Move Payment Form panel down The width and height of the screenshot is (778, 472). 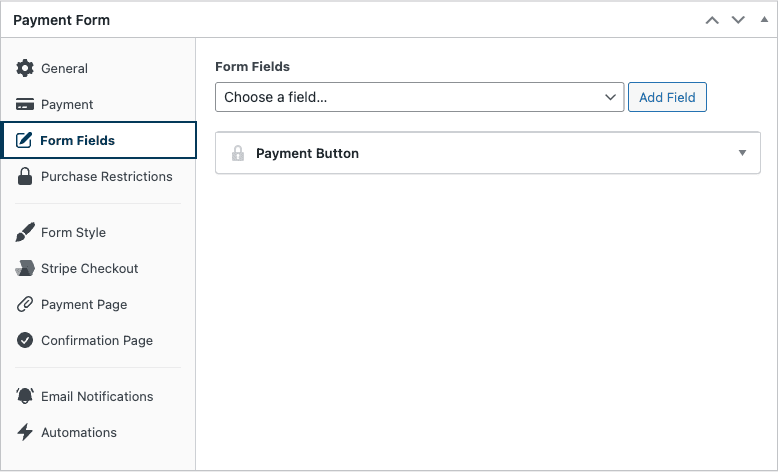pos(738,20)
